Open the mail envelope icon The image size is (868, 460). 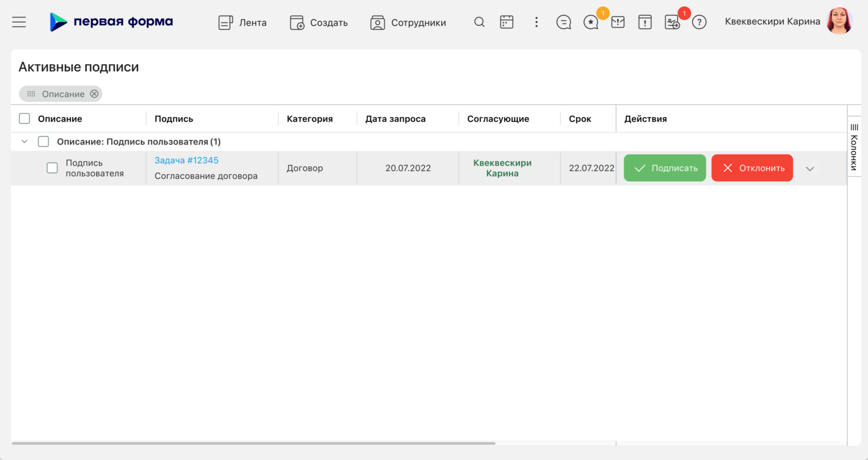coord(618,22)
